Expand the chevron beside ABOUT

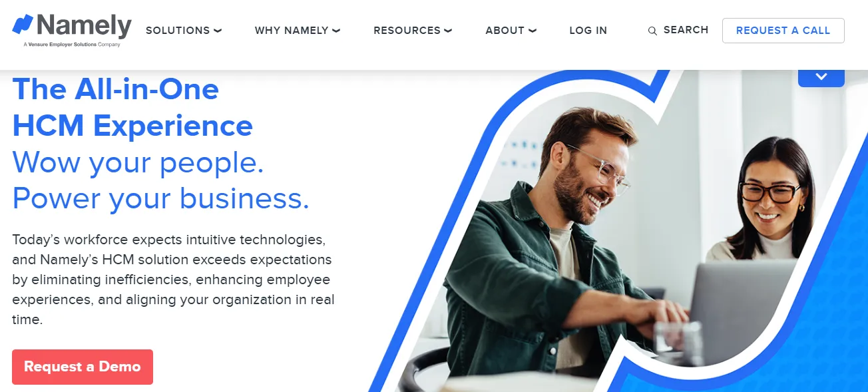[533, 31]
